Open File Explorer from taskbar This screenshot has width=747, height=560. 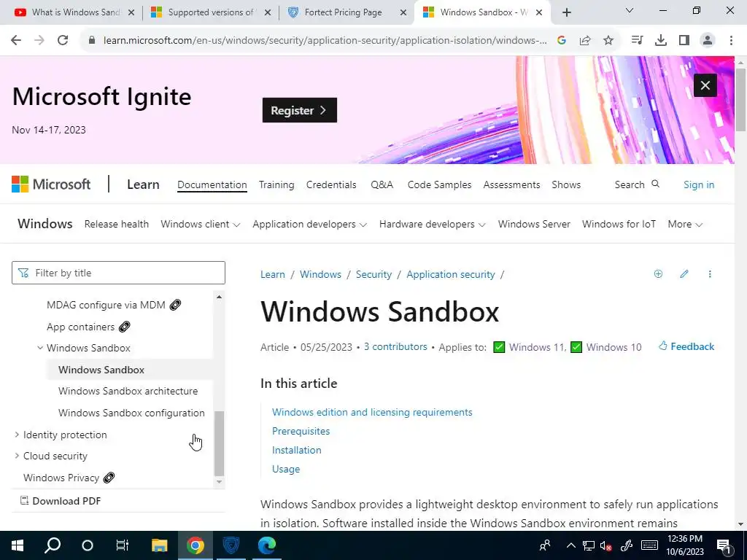160,545
